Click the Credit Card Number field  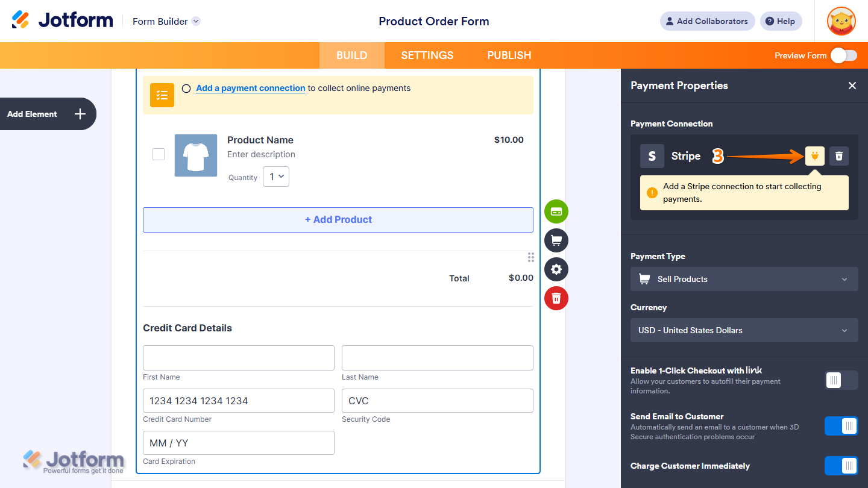coord(238,400)
